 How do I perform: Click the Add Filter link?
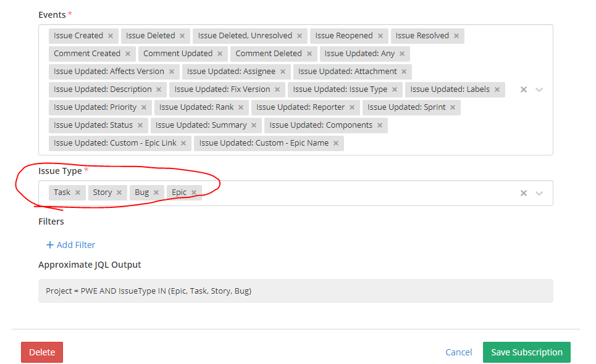coord(70,245)
